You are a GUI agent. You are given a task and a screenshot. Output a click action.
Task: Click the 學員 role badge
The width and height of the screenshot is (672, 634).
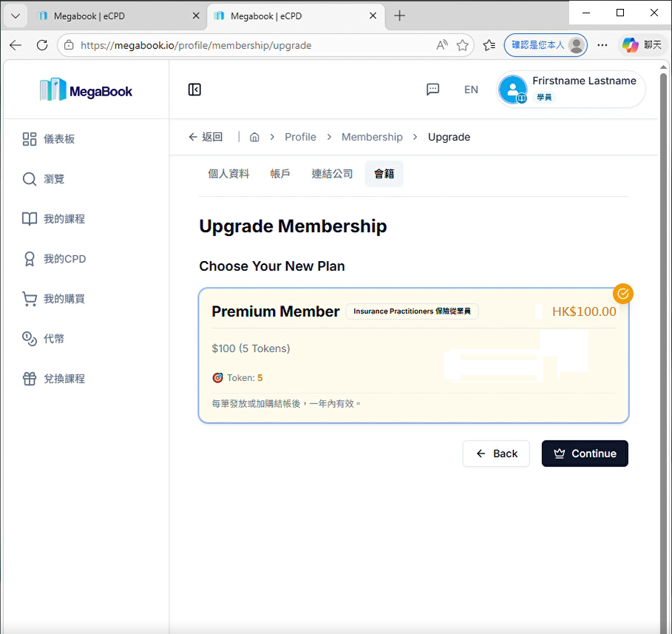pos(544,98)
